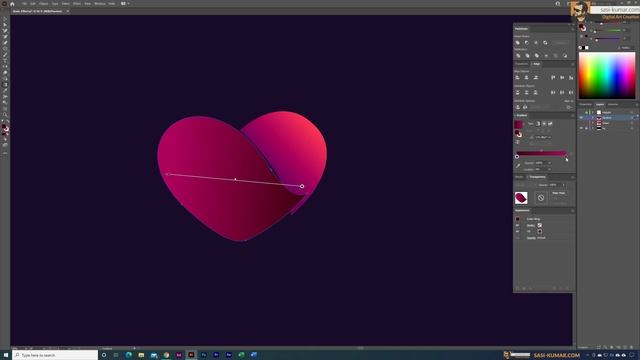Pick the gradient eyedropper icon
The height and width of the screenshot is (360, 640).
[518, 166]
